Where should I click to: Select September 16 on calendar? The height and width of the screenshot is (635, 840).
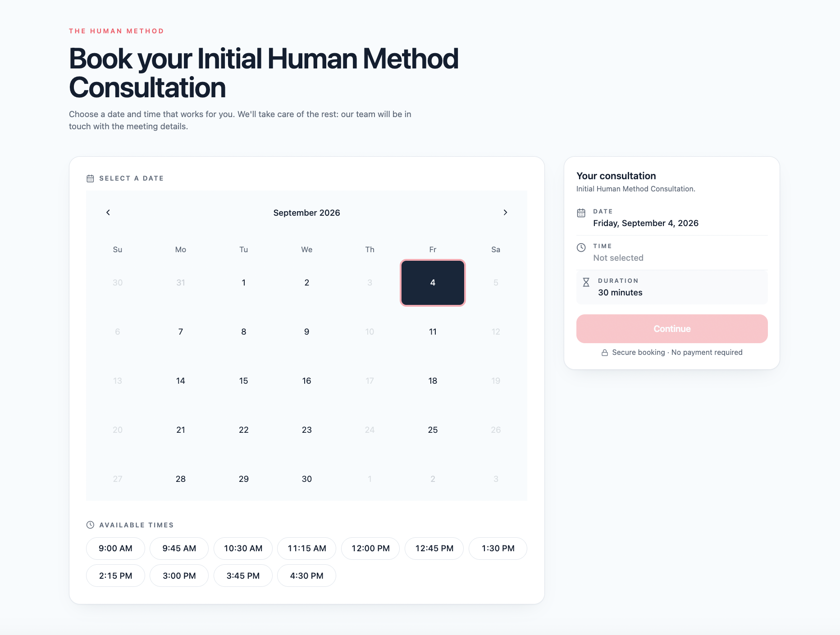point(307,381)
